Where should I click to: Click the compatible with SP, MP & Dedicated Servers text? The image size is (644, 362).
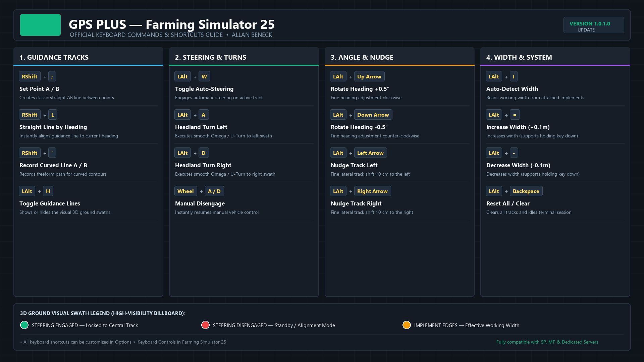pyautogui.click(x=547, y=342)
